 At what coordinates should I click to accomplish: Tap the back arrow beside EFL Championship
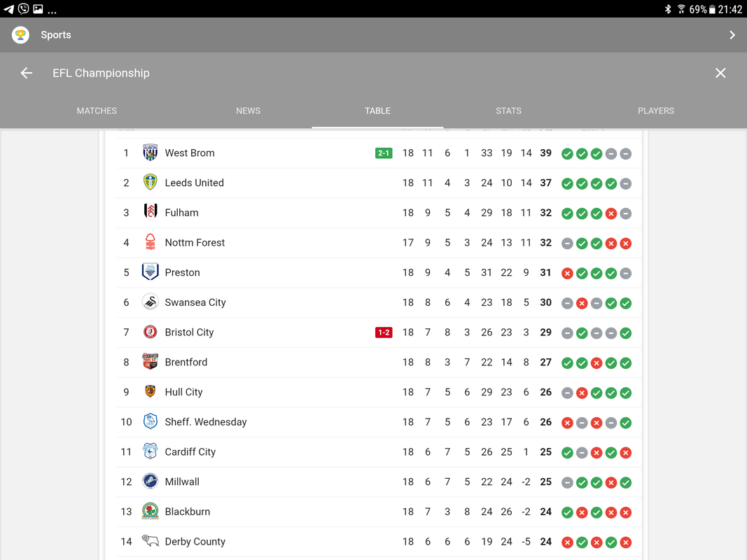click(x=26, y=73)
